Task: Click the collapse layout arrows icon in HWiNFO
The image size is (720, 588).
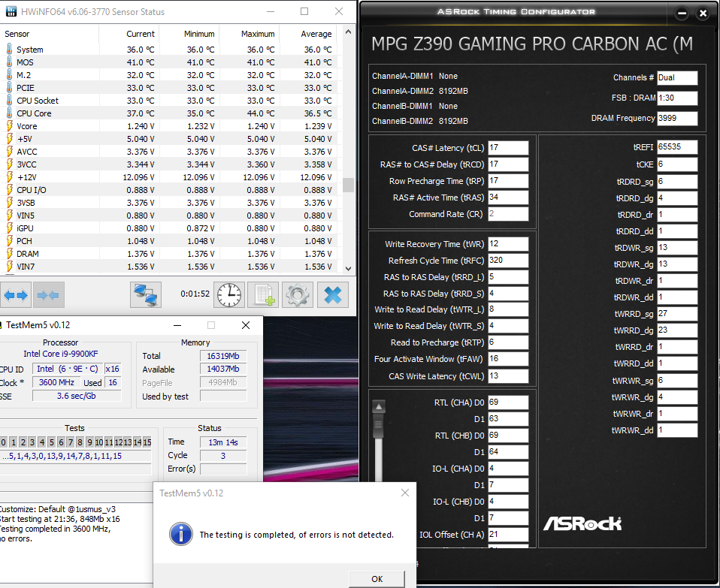Action: [49, 295]
